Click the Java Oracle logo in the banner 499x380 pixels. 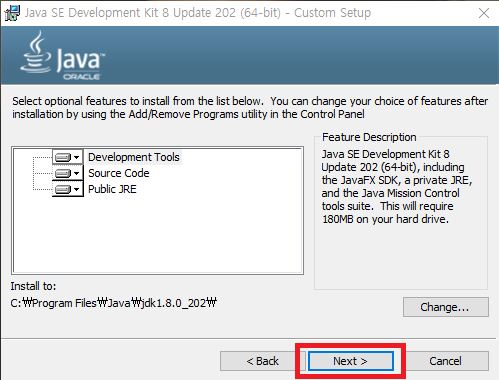click(x=63, y=56)
